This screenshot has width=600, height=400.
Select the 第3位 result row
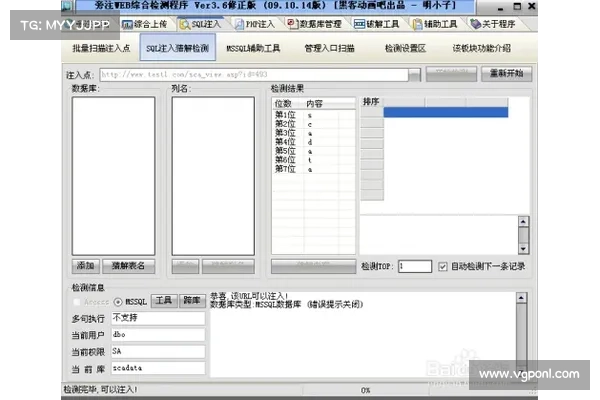[x=313, y=133]
